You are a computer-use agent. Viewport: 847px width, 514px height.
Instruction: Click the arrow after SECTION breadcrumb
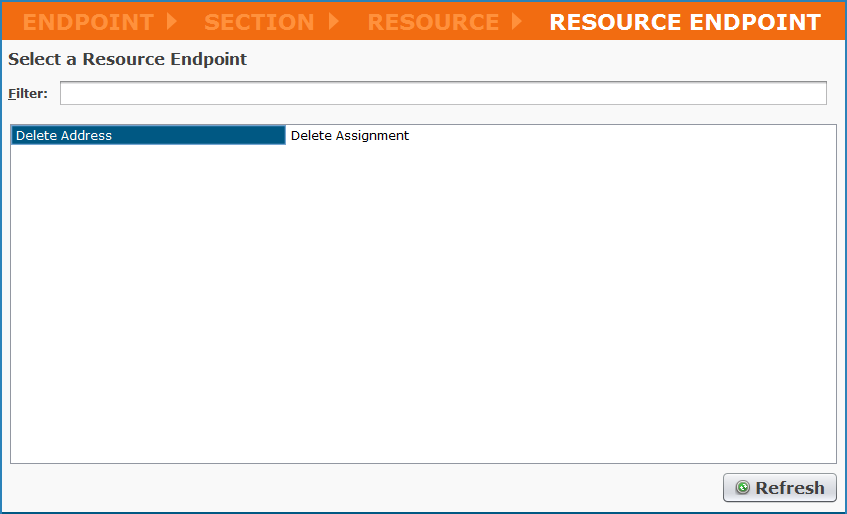pyautogui.click(x=334, y=21)
